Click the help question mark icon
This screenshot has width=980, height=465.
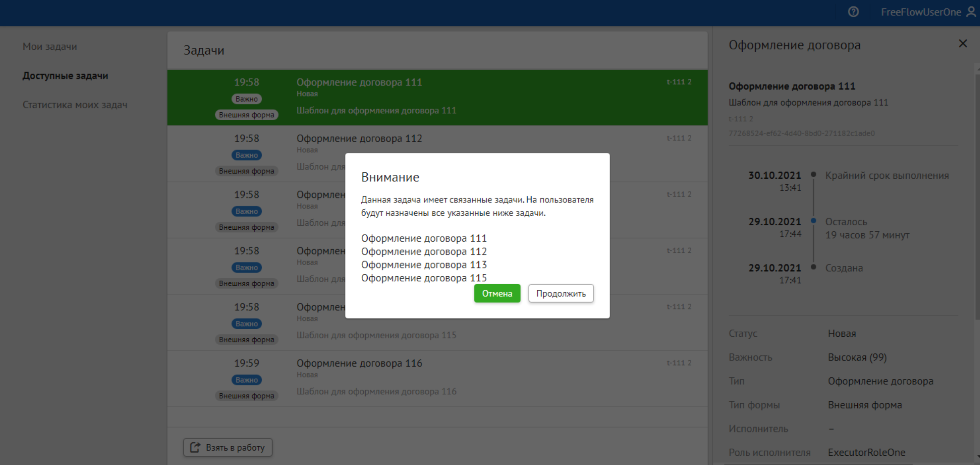coord(853,12)
